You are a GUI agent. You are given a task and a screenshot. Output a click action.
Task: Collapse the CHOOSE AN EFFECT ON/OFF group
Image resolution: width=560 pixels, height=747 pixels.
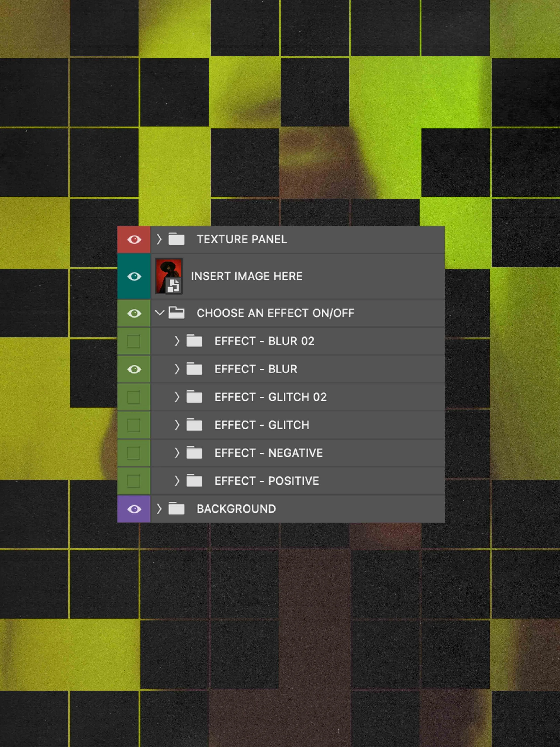click(160, 313)
